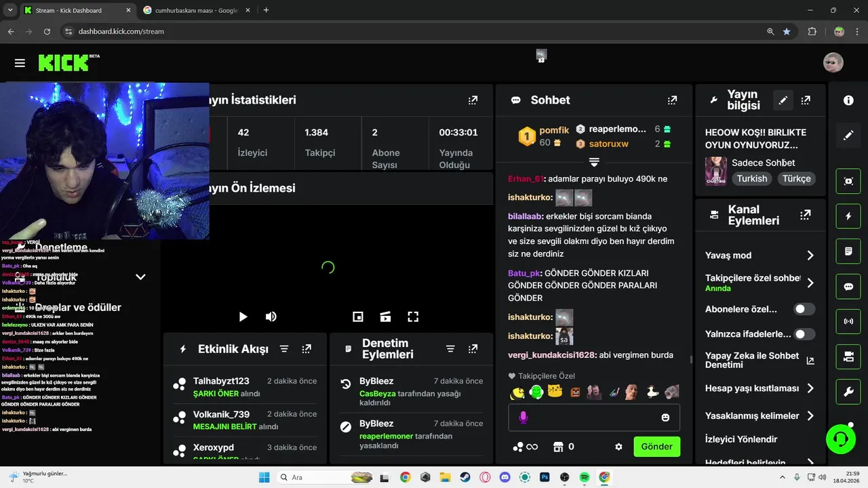
Task: Open the hamburger navigation menu
Action: click(20, 63)
